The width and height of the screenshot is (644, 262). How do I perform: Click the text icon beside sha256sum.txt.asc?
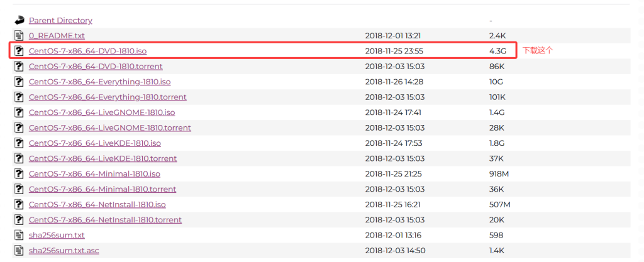pyautogui.click(x=19, y=251)
